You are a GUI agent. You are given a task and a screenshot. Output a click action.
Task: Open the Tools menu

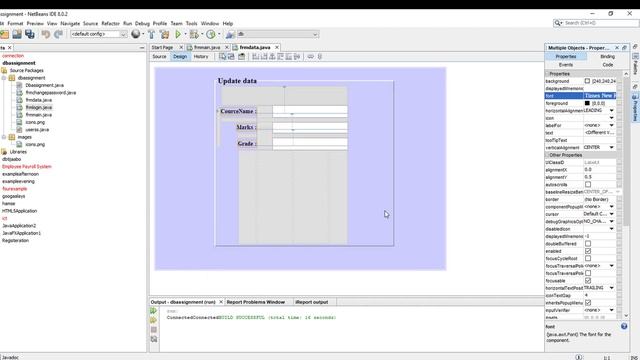coord(191,24)
